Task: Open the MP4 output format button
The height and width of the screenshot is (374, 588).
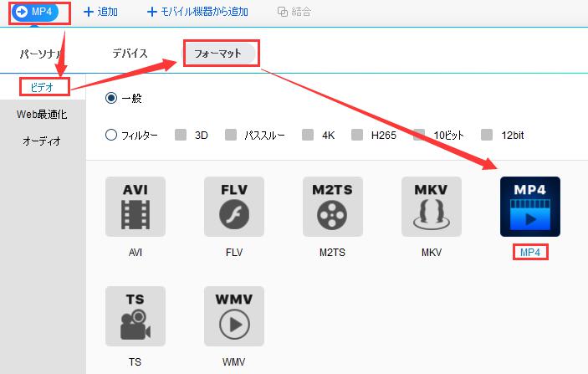Action: click(x=35, y=12)
